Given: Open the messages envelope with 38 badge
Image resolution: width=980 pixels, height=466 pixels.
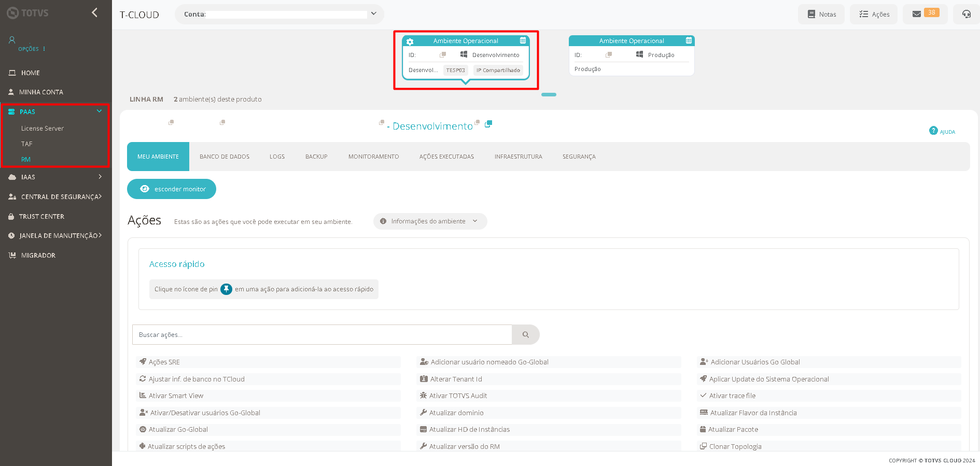Looking at the screenshot, I should point(925,14).
